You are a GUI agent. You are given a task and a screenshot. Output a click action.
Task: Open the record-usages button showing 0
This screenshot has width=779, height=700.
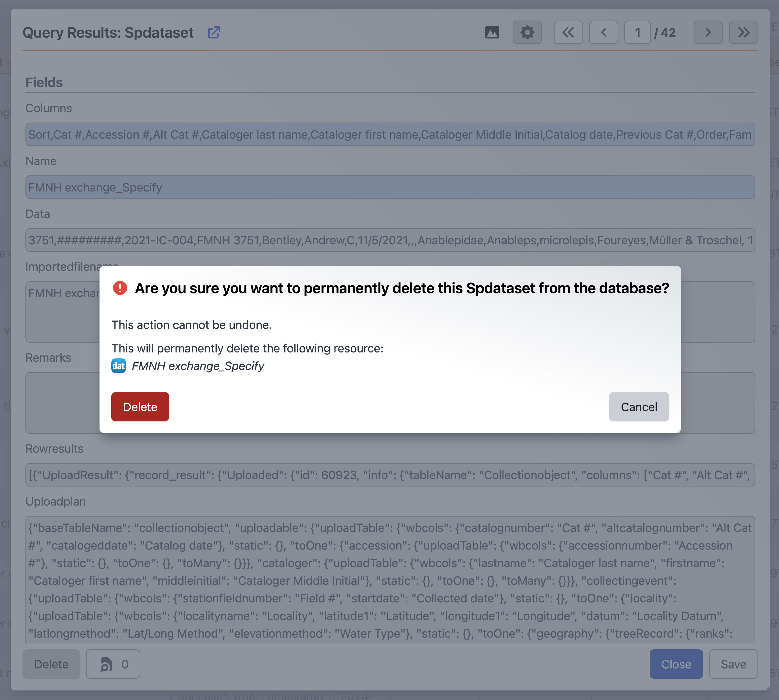click(113, 664)
